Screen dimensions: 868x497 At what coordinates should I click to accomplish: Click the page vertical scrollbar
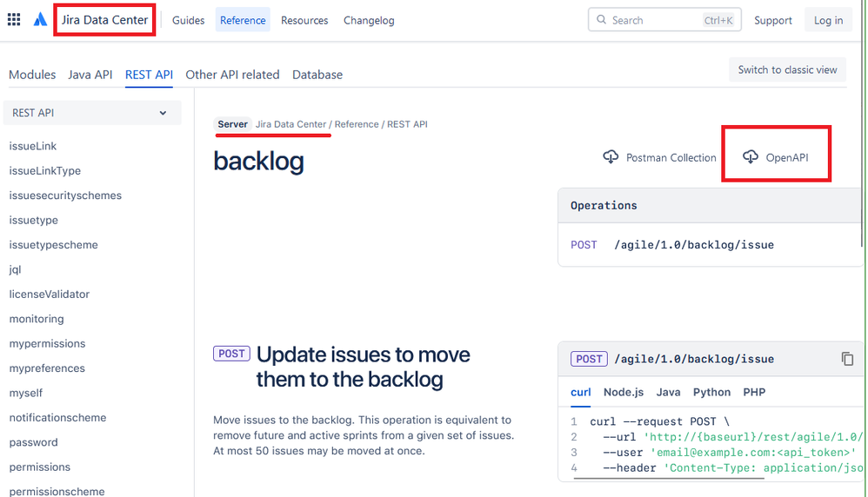[x=862, y=124]
